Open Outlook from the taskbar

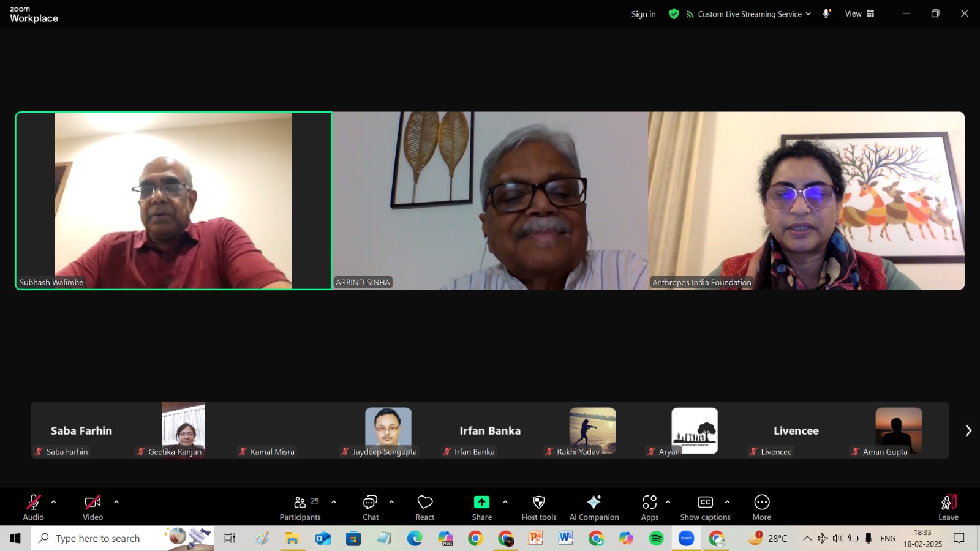(323, 538)
